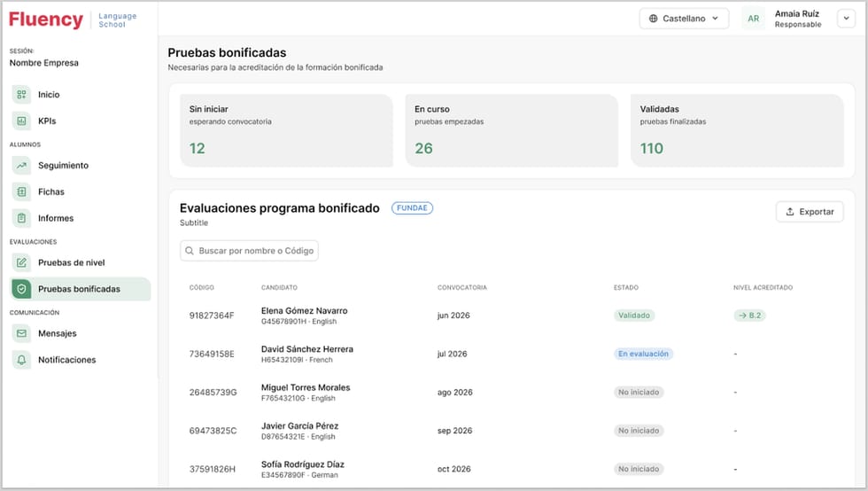Click the CONVOCATORIA column header
The width and height of the screenshot is (868, 491).
coord(462,288)
